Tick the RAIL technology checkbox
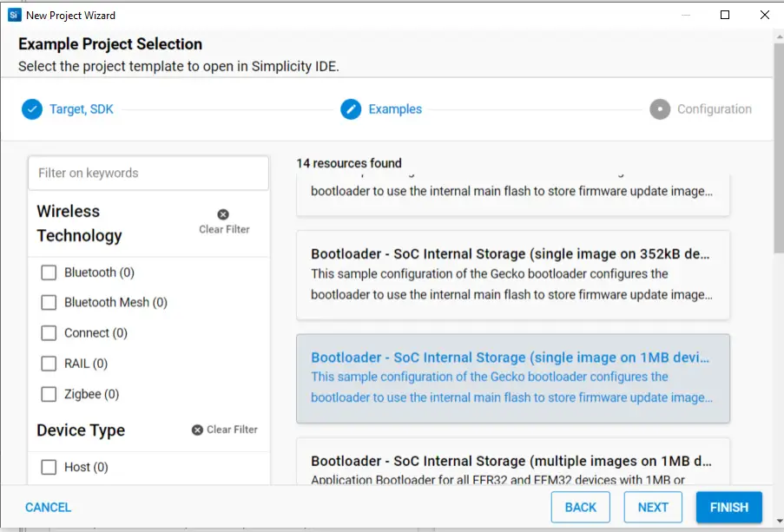784x532 pixels. 49,364
